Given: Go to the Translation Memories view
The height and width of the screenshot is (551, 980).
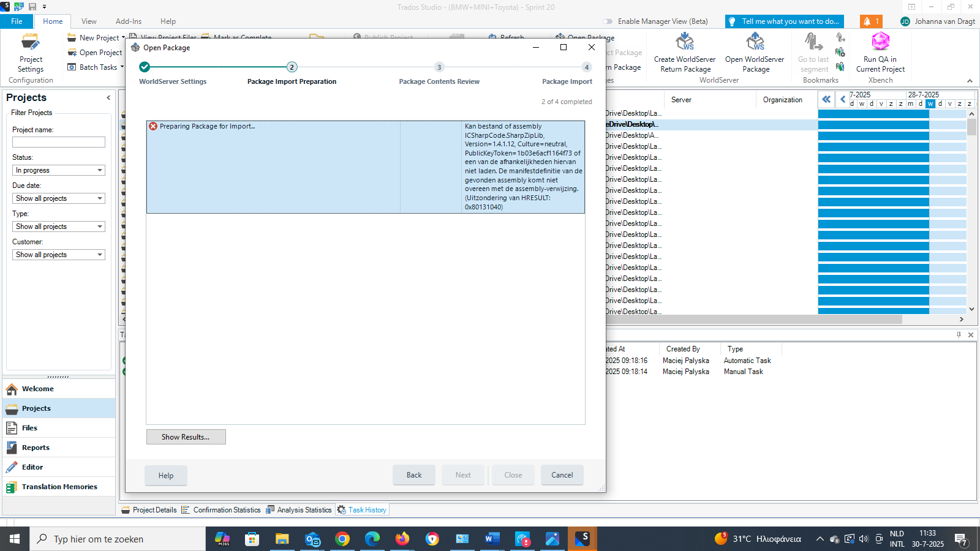Looking at the screenshot, I should tap(59, 487).
